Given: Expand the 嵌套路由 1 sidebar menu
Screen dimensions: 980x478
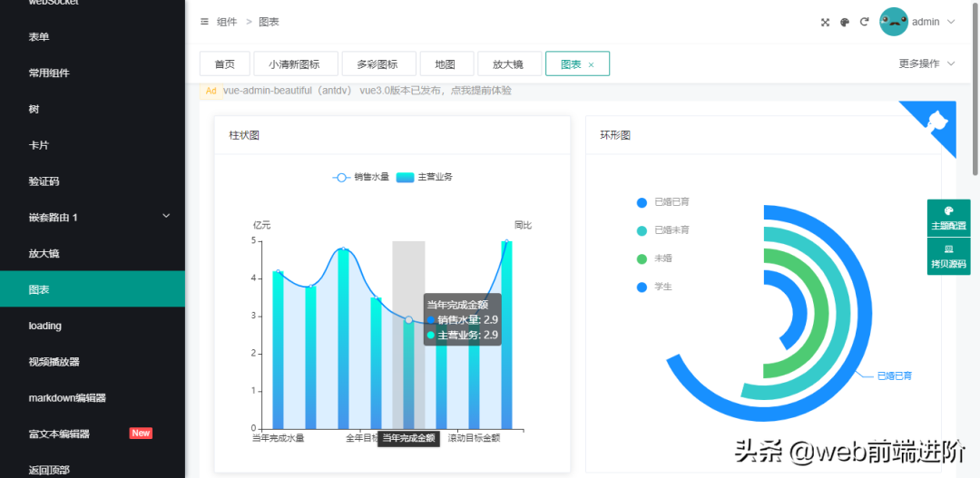Looking at the screenshot, I should (93, 217).
